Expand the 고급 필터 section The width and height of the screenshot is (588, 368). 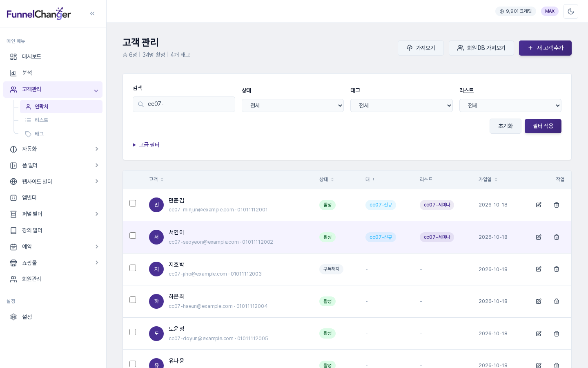click(146, 145)
